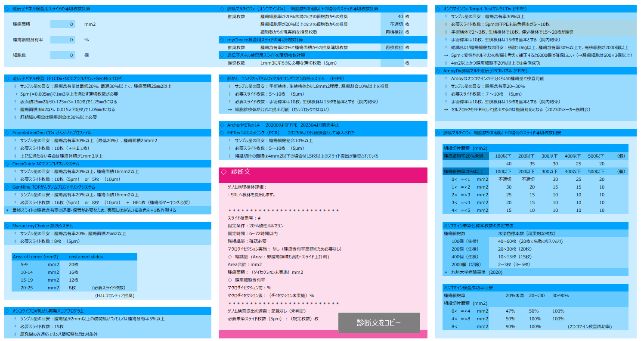644x341 pixels.
Task: Click the (オンコマイン検査成功率) note
Action: [x=589, y=326]
